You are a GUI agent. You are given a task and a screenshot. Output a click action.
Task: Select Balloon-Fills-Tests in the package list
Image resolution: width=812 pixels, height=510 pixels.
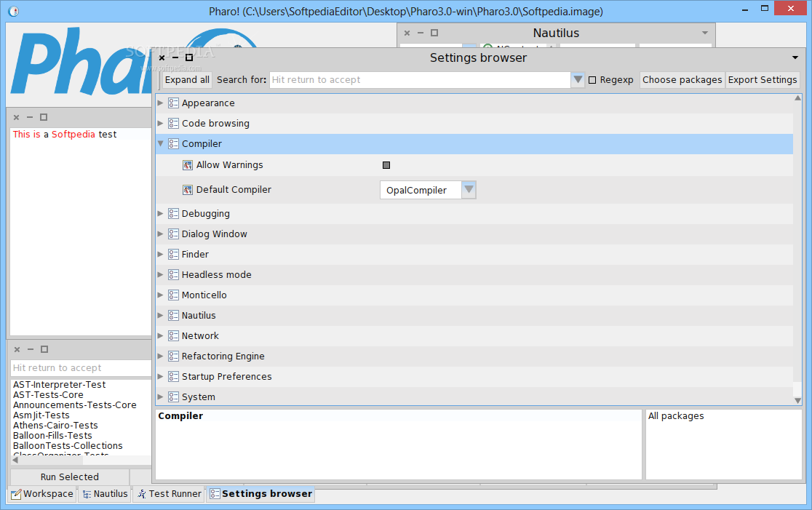point(52,436)
